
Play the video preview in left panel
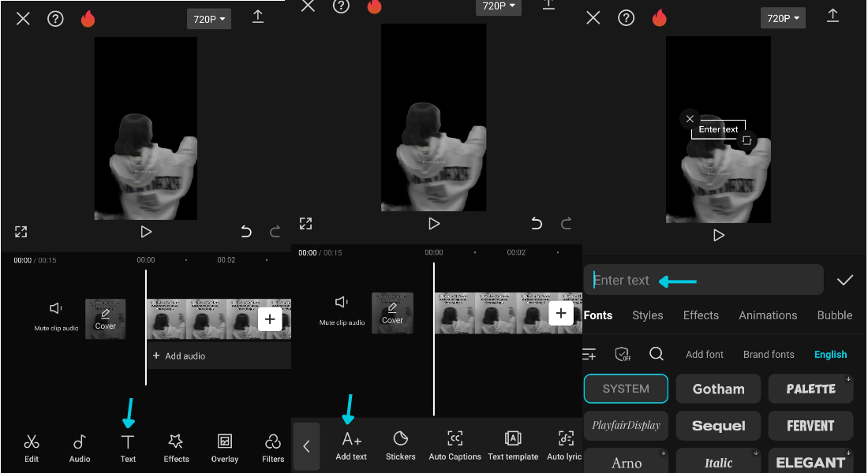point(146,232)
